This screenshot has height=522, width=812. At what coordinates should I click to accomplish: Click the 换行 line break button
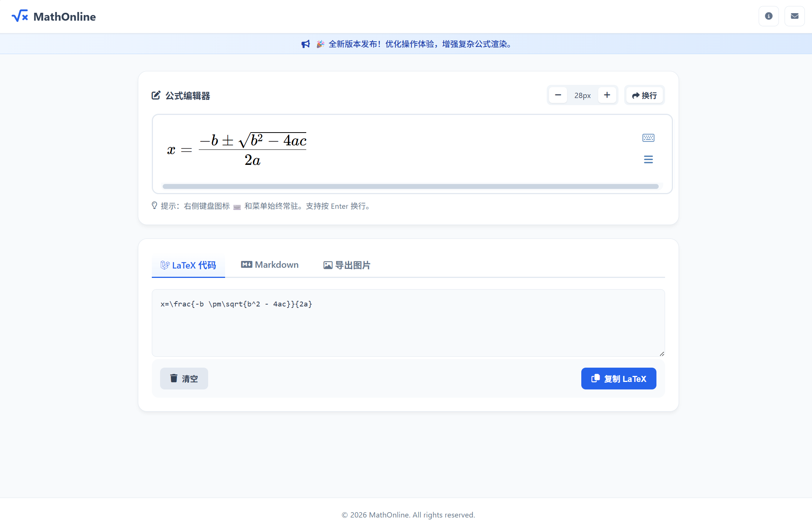coord(644,95)
